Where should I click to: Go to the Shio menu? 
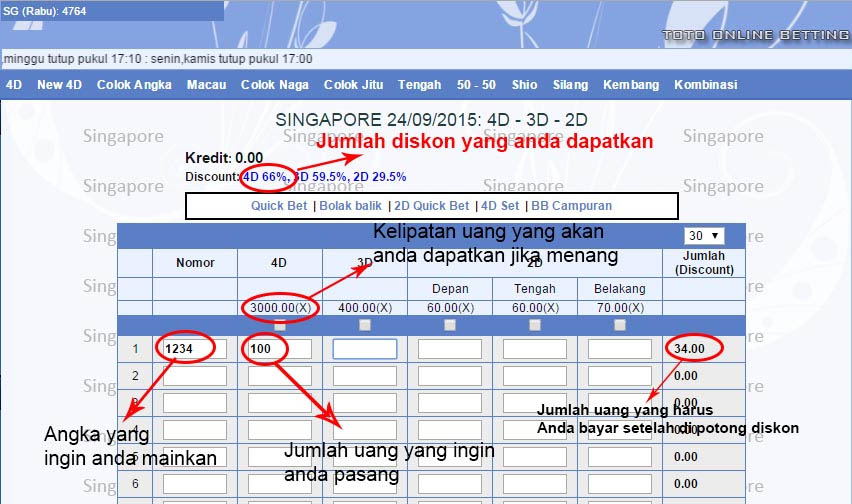pyautogui.click(x=524, y=85)
